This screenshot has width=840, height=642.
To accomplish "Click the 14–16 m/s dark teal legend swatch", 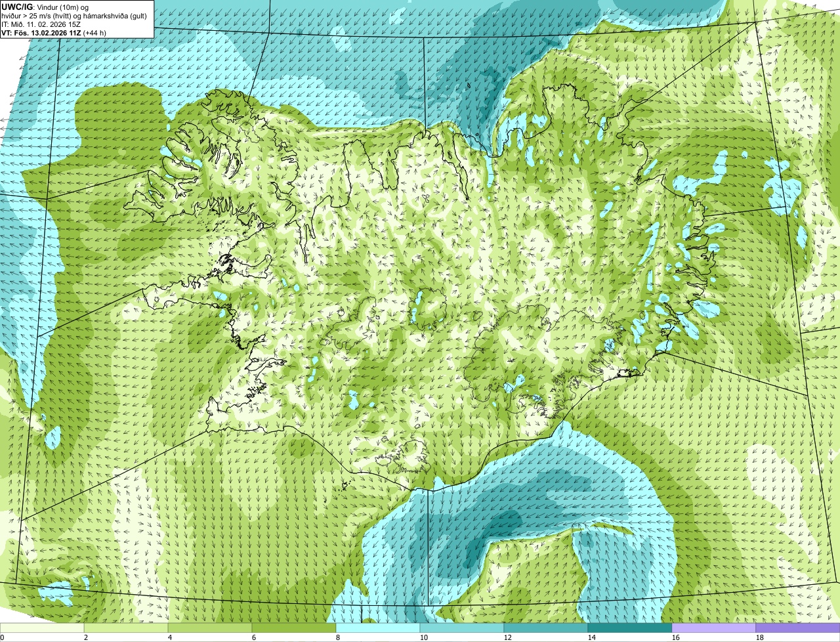I will coord(630,628).
